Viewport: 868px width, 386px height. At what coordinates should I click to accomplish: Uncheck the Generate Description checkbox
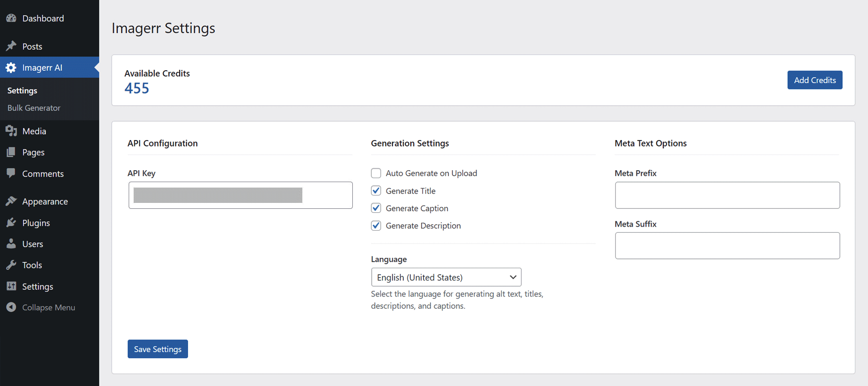pos(376,226)
